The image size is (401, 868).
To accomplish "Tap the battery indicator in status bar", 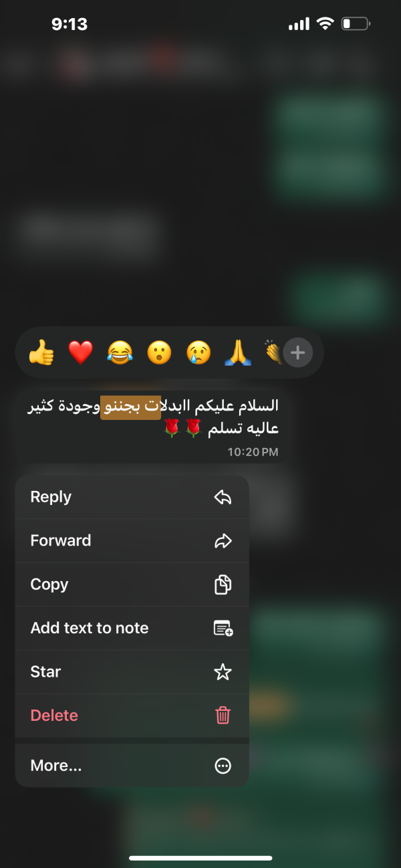I will (x=356, y=24).
